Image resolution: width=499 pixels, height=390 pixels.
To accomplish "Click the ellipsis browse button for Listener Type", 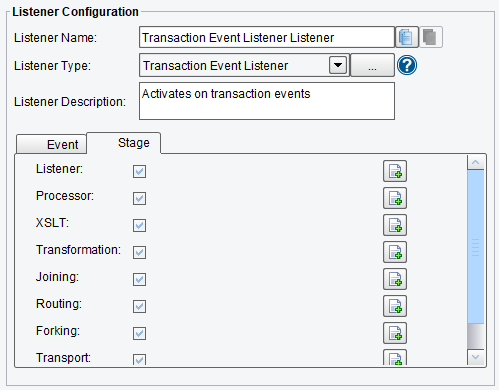I will pos(372,65).
